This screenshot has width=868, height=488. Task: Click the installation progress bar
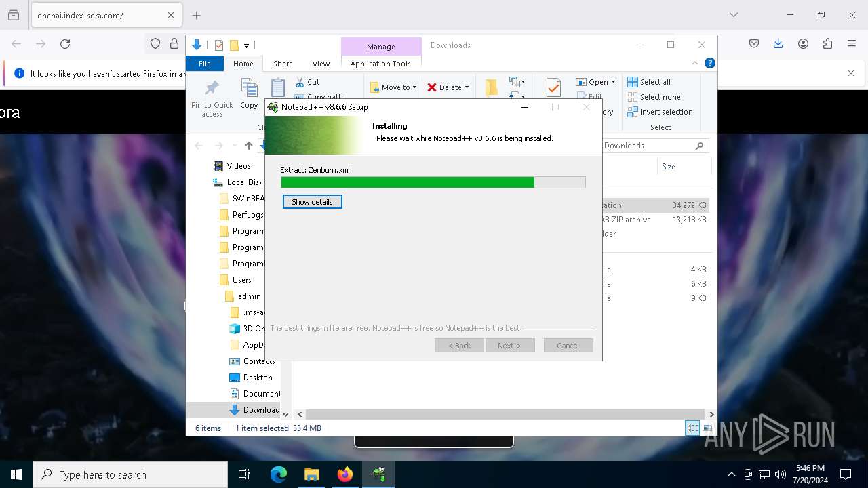(433, 182)
